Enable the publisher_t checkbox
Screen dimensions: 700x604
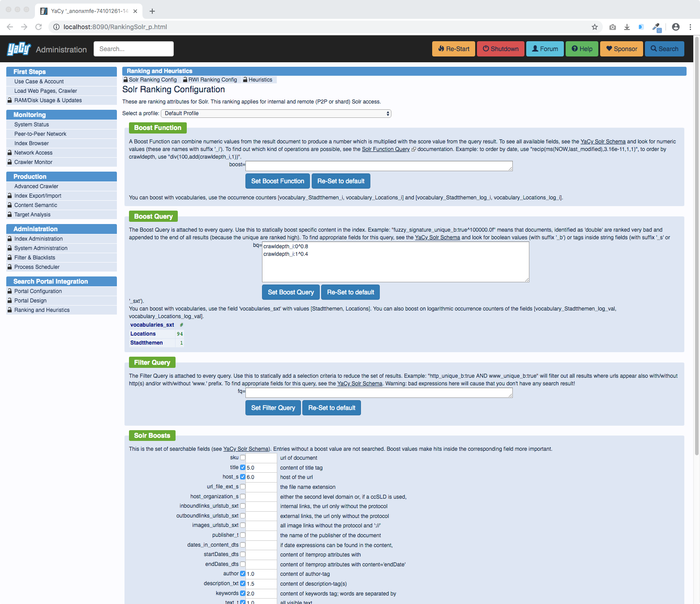tap(243, 535)
